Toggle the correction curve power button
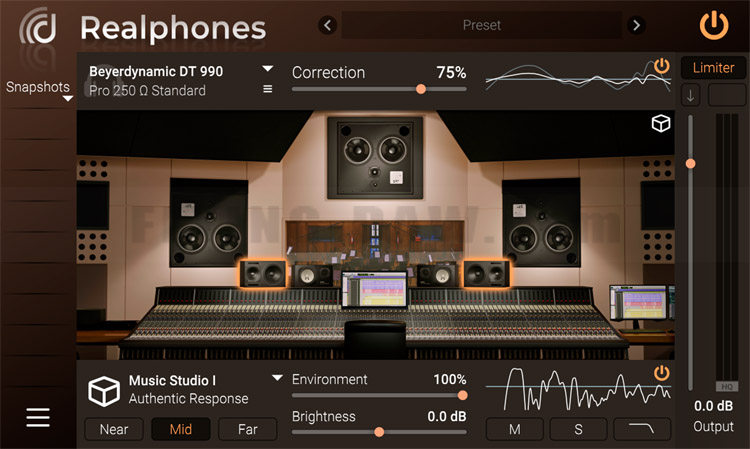Screen dimensions: 750x449 point(662,66)
